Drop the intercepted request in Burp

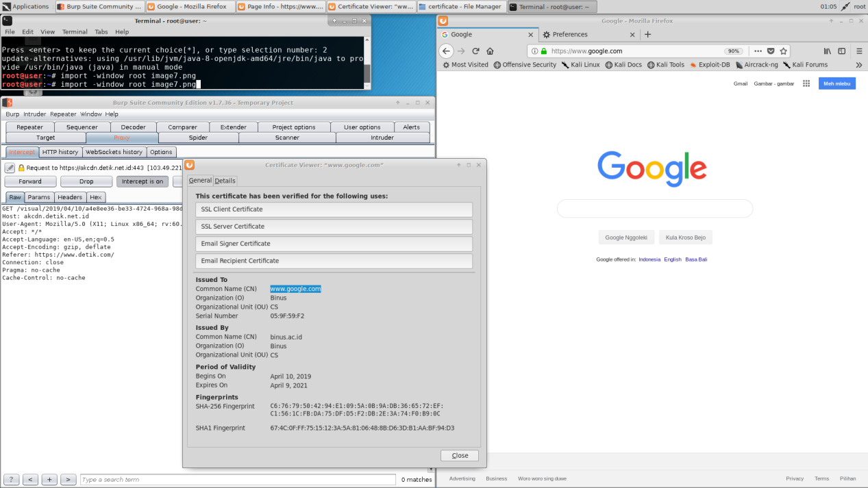click(x=86, y=181)
